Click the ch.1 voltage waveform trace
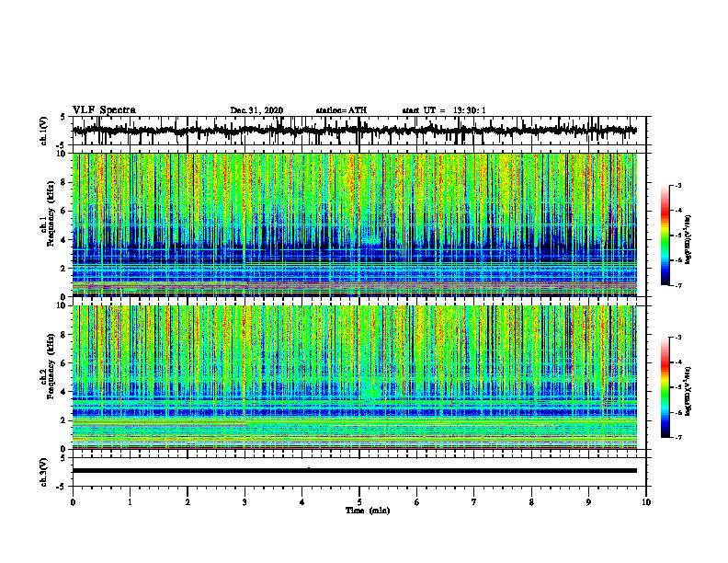This screenshot has height=563, width=728. [354, 131]
